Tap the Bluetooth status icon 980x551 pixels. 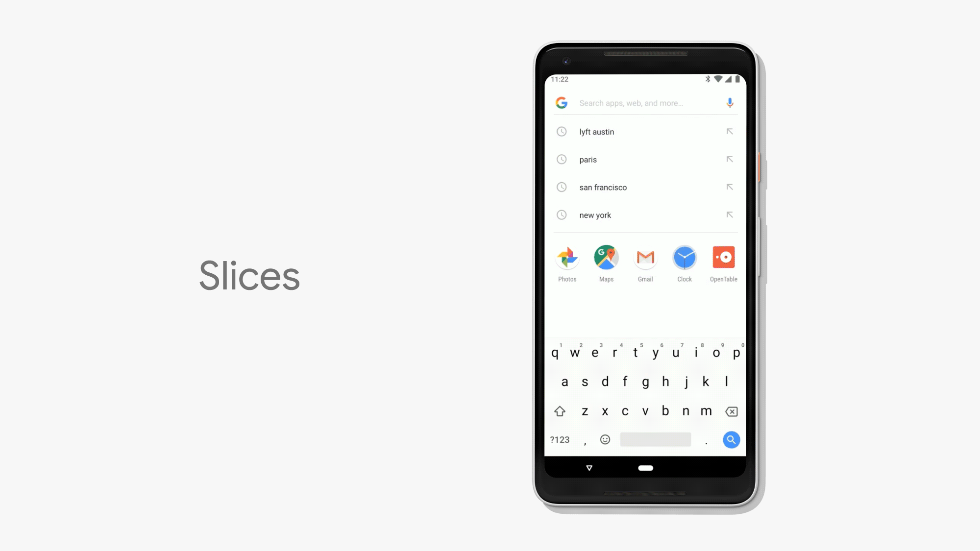tap(708, 79)
